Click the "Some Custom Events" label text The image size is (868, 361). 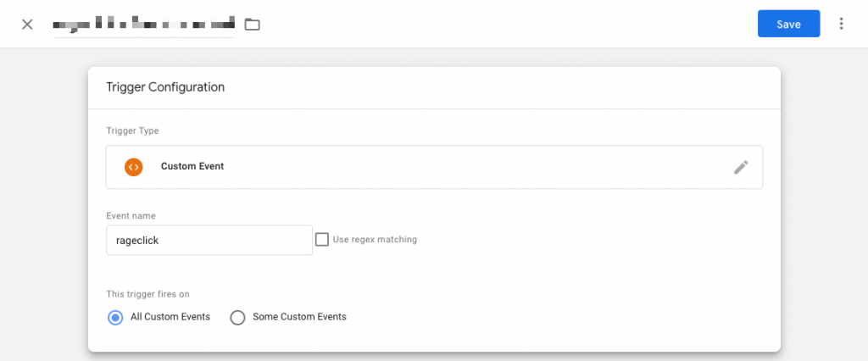pos(299,317)
